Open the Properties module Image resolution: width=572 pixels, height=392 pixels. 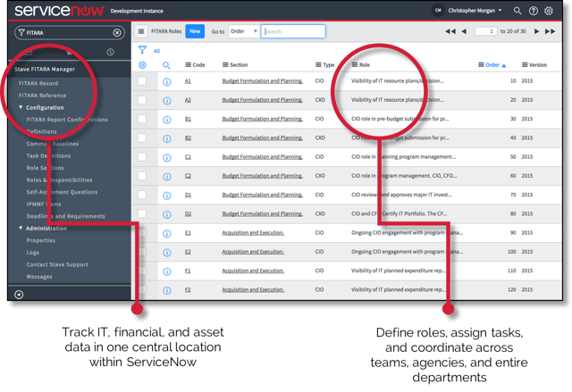coord(40,240)
